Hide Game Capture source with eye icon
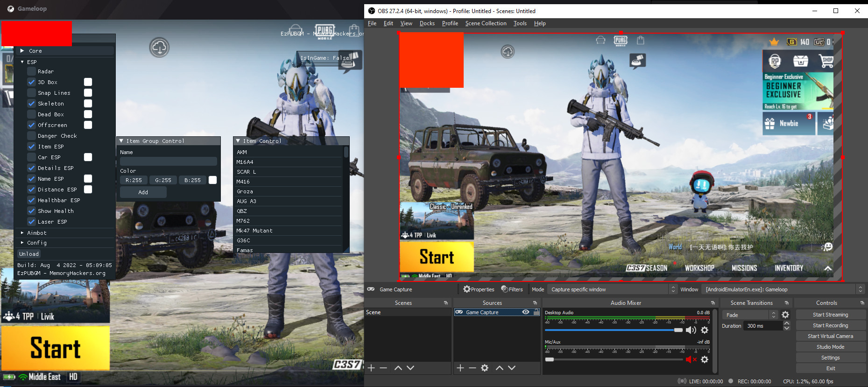868x387 pixels. click(x=526, y=312)
